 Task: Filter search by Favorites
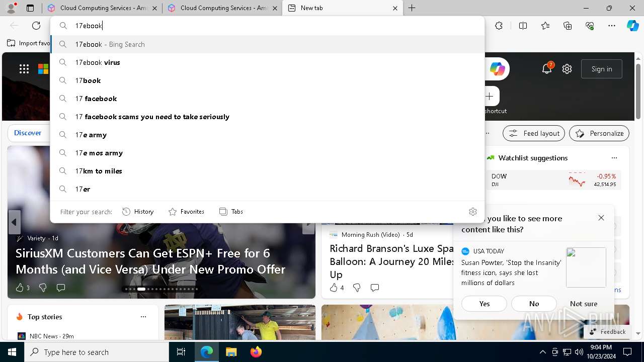click(186, 212)
